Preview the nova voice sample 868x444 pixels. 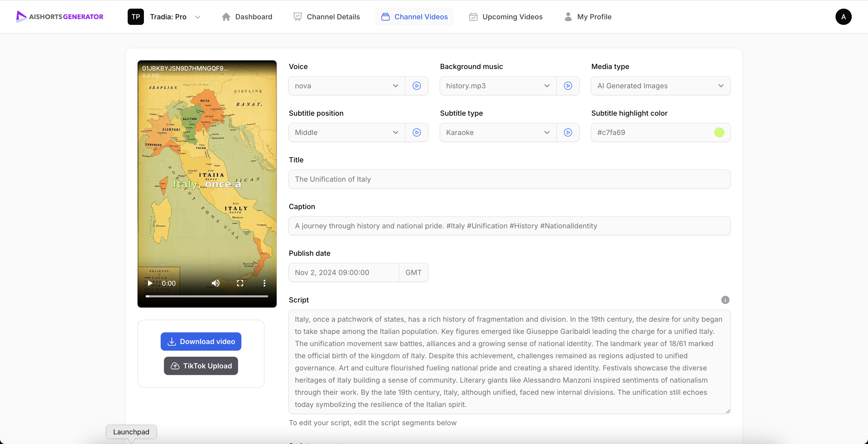click(x=416, y=86)
